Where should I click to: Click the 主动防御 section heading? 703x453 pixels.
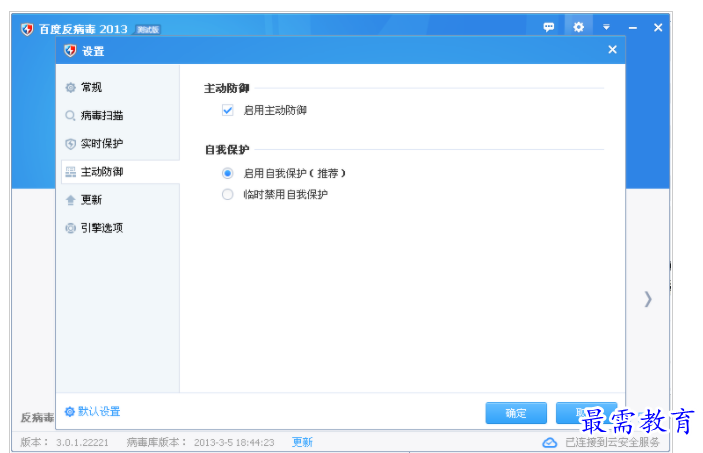[226, 88]
